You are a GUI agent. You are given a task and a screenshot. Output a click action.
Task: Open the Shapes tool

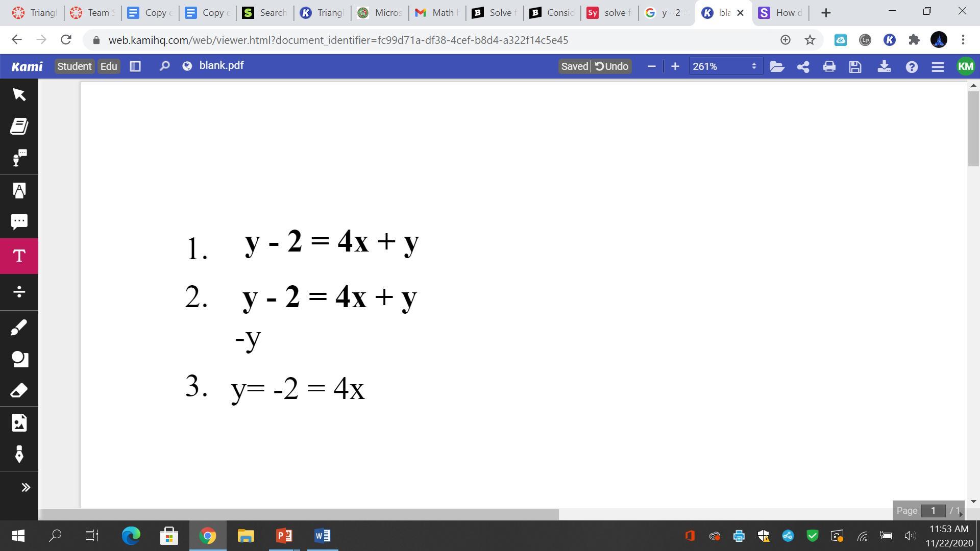19,359
